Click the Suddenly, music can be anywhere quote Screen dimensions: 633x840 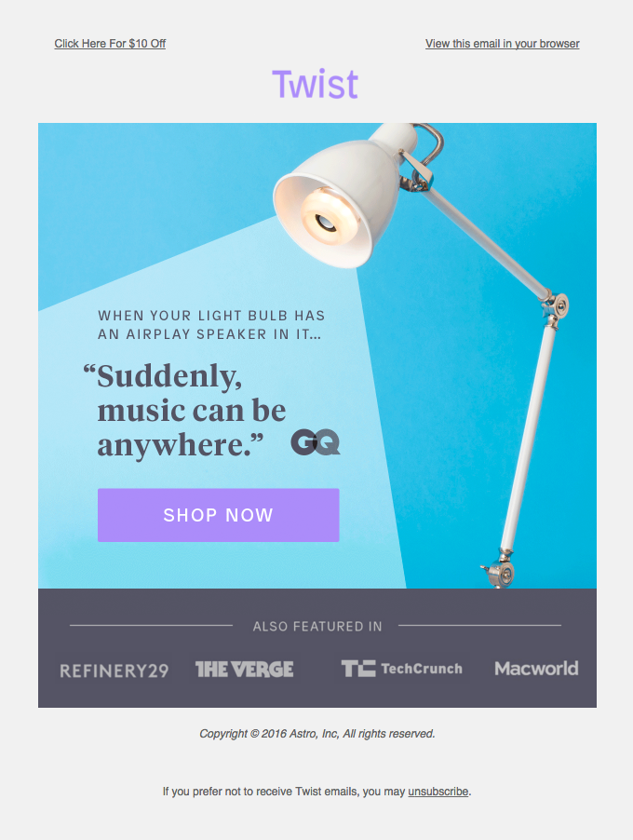184,411
